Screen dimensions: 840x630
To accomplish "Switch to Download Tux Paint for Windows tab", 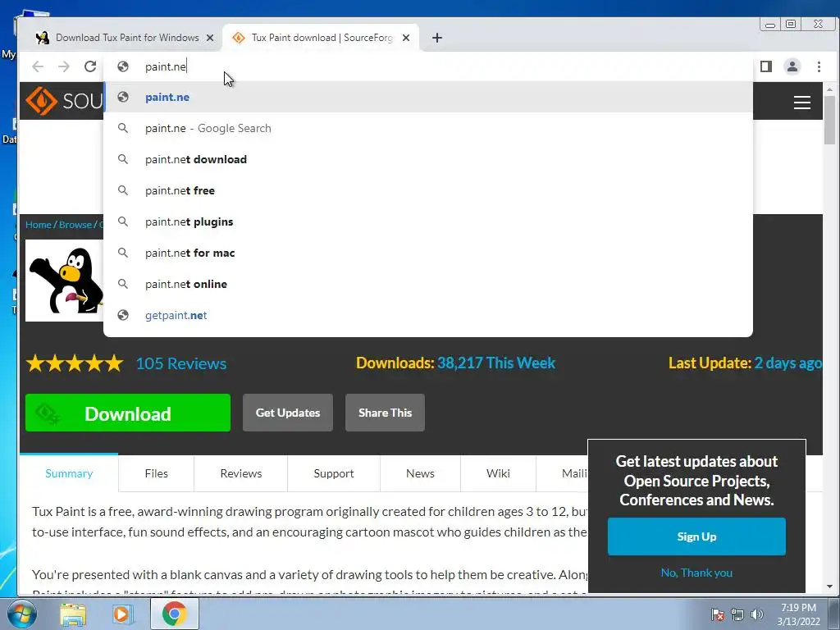I will pyautogui.click(x=125, y=38).
